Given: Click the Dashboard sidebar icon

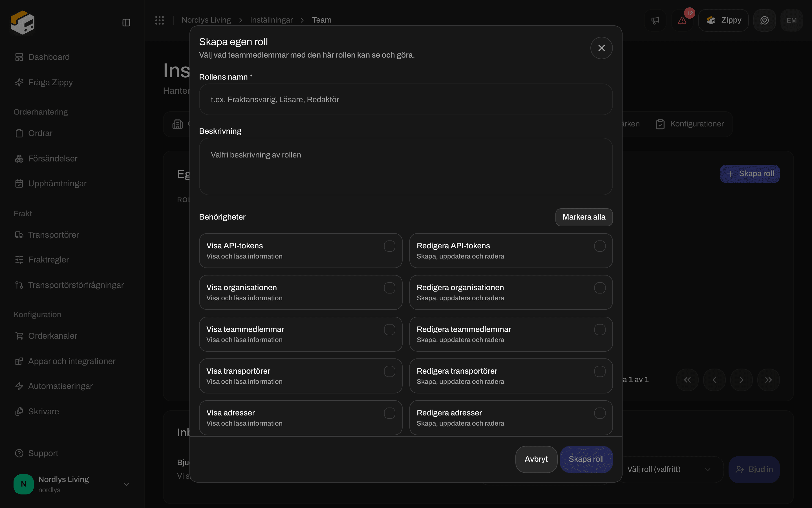Looking at the screenshot, I should tap(19, 57).
